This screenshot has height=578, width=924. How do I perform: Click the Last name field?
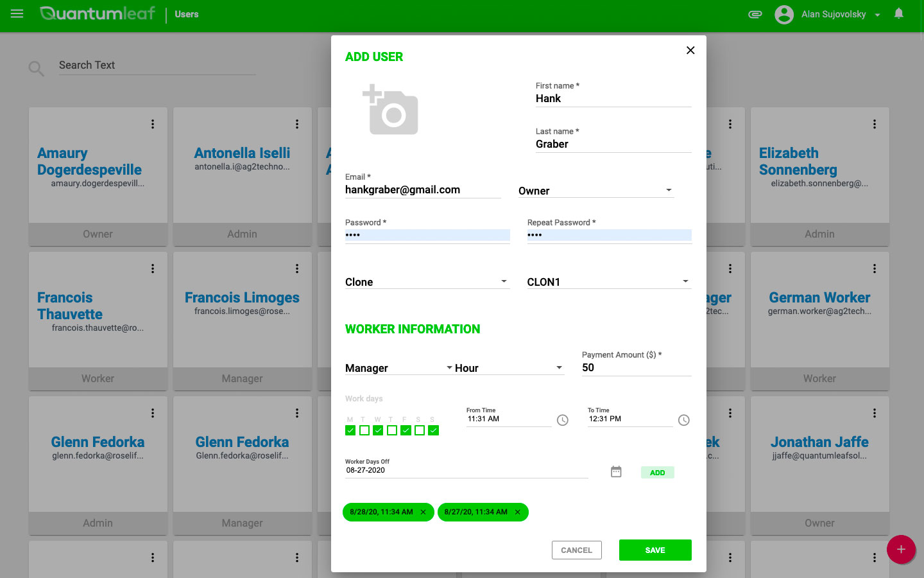613,144
